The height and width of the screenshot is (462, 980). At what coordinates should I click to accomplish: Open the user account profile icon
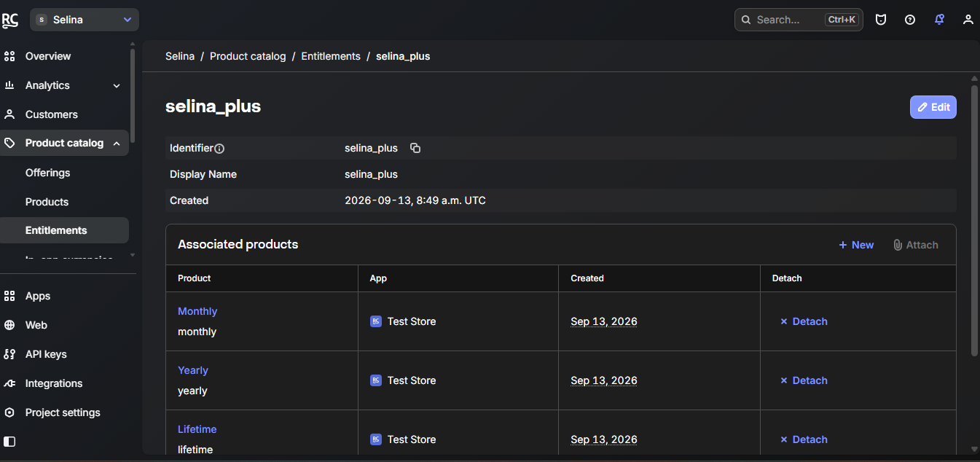[x=968, y=20]
